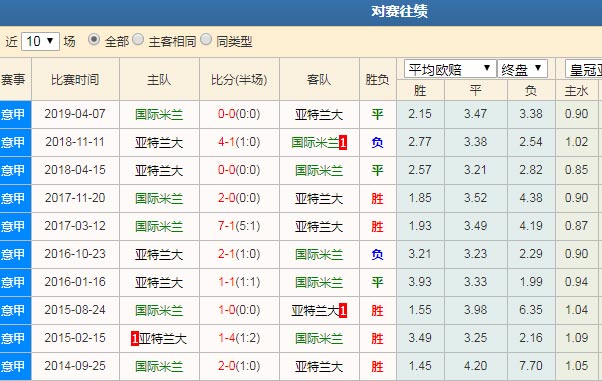The width and height of the screenshot is (602, 381).
Task: Open score 1-4(1:2) match details
Action: point(239,338)
